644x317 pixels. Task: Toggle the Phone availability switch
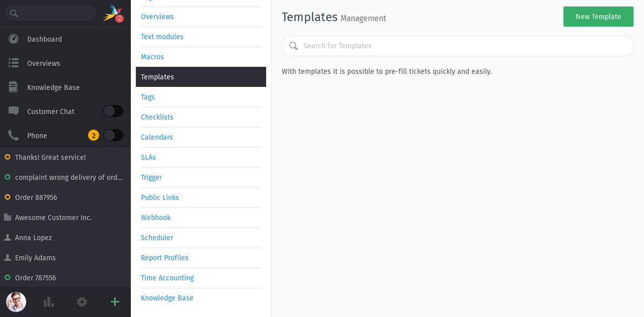(113, 135)
